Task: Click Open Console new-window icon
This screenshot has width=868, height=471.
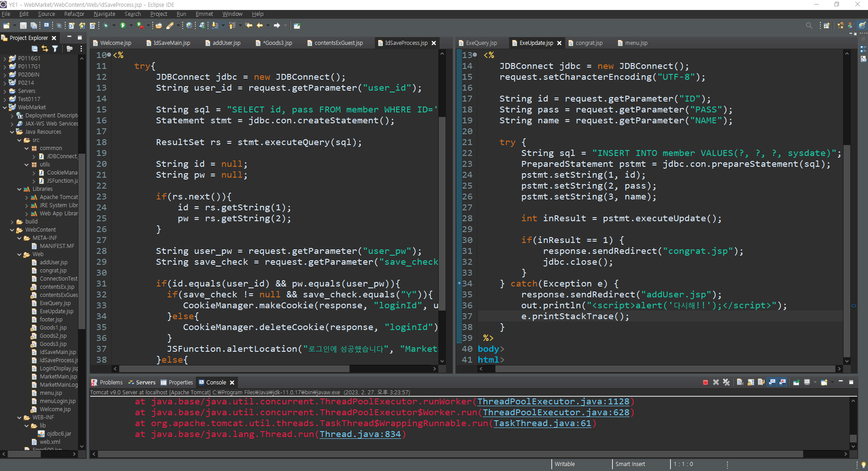Action: pyautogui.click(x=824, y=383)
